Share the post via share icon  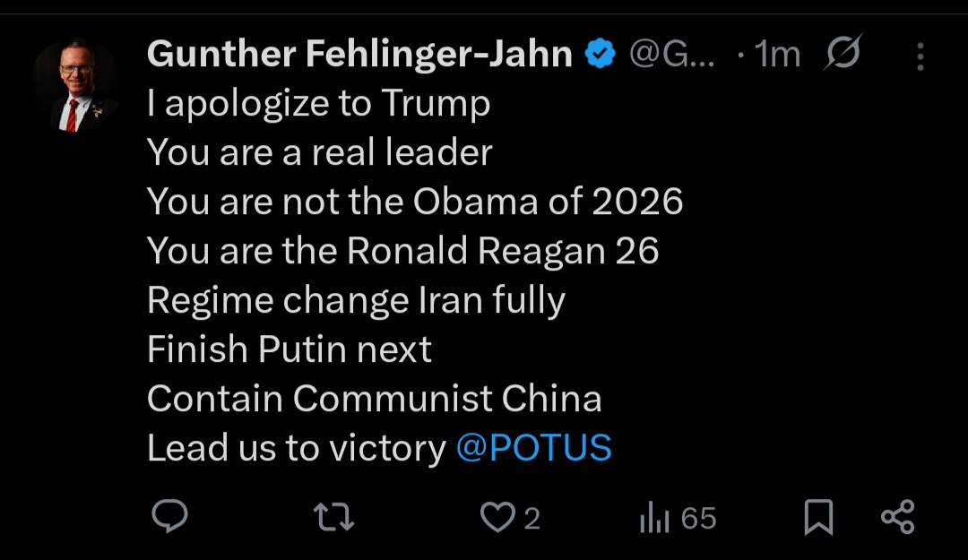coord(897,517)
